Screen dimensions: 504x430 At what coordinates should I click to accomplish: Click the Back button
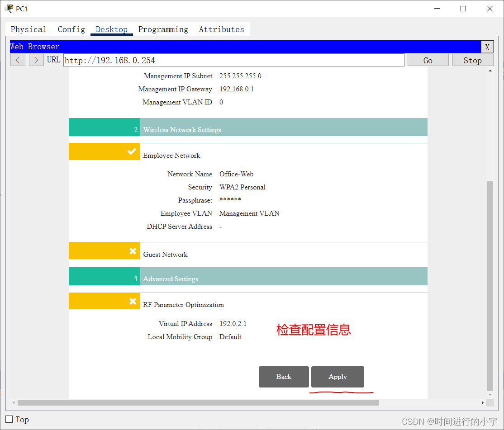coord(284,377)
